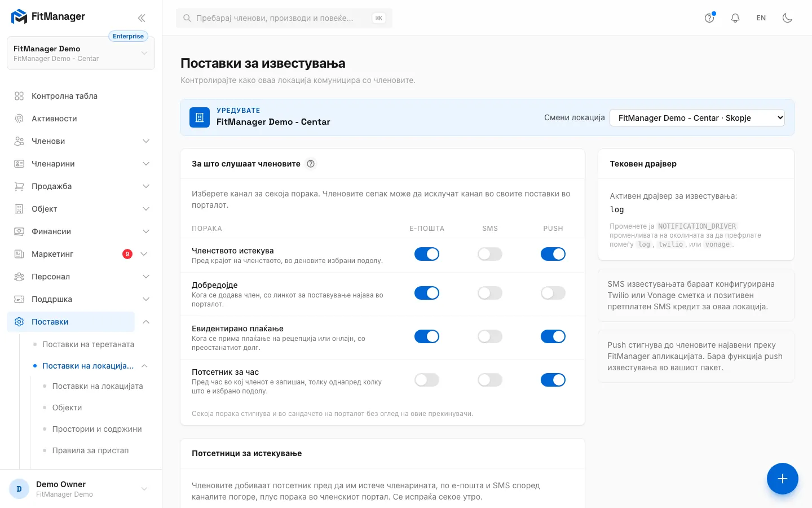Open Простории и содржини submenu item
This screenshot has height=508, width=812.
(97, 429)
